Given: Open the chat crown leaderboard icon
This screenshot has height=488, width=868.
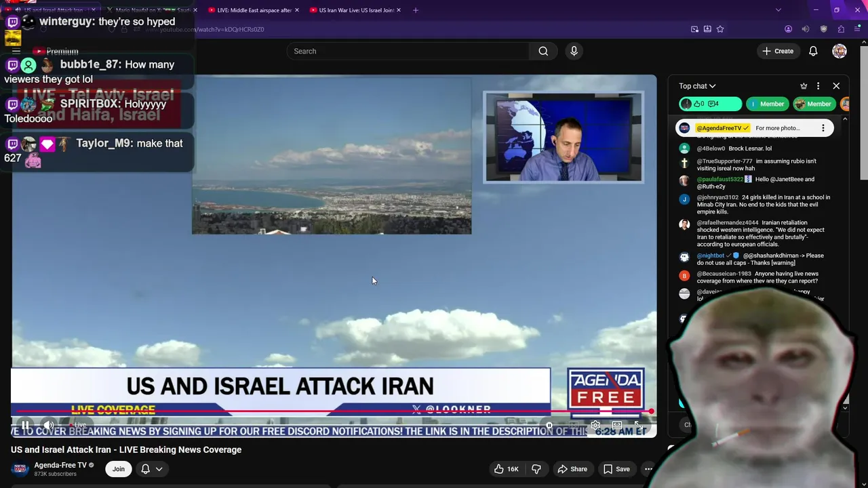Looking at the screenshot, I should [804, 86].
